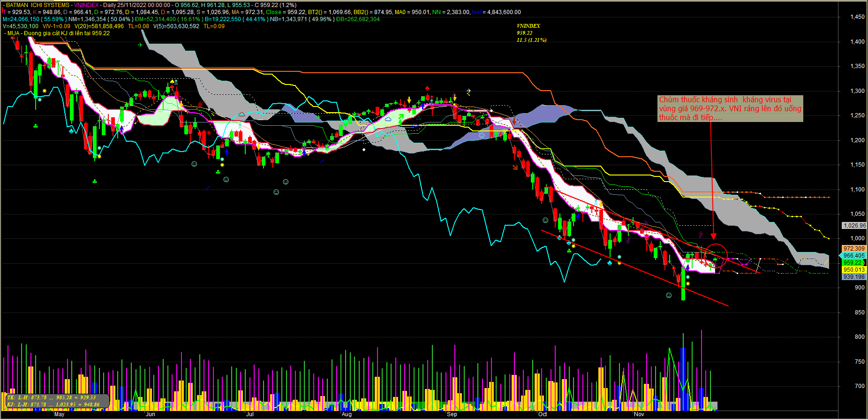Select the smiley face at the start of October

545,220
